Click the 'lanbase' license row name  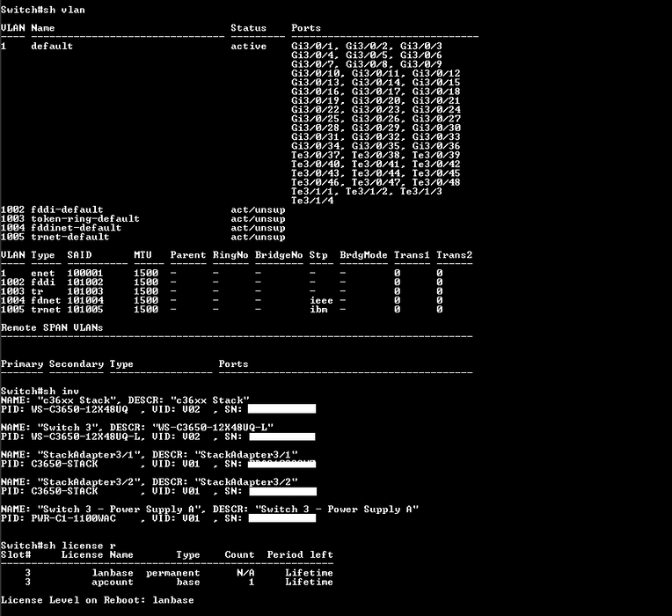coord(113,573)
